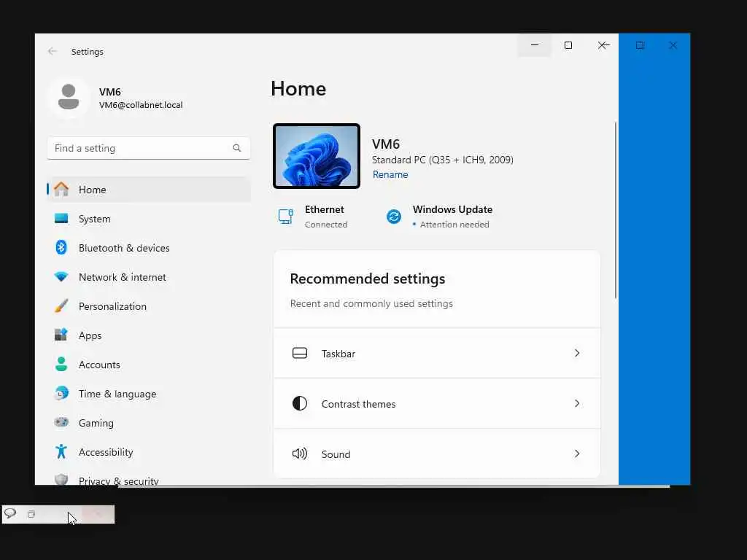Open Windows Update heading
Image resolution: width=747 pixels, height=560 pixels.
(452, 209)
